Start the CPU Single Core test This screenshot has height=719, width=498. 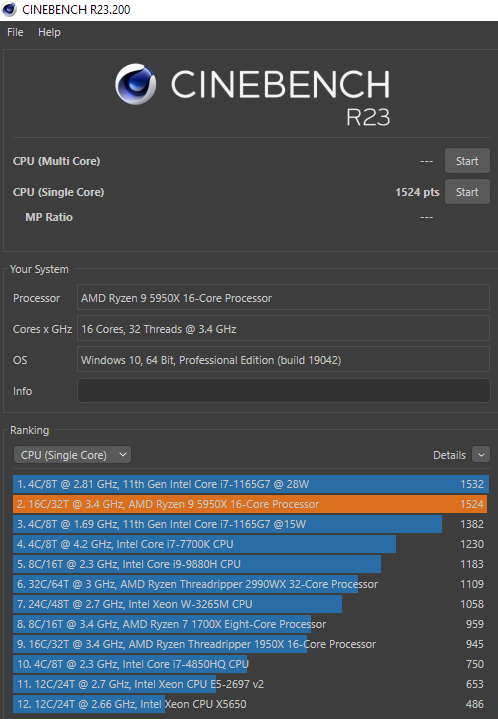(467, 192)
